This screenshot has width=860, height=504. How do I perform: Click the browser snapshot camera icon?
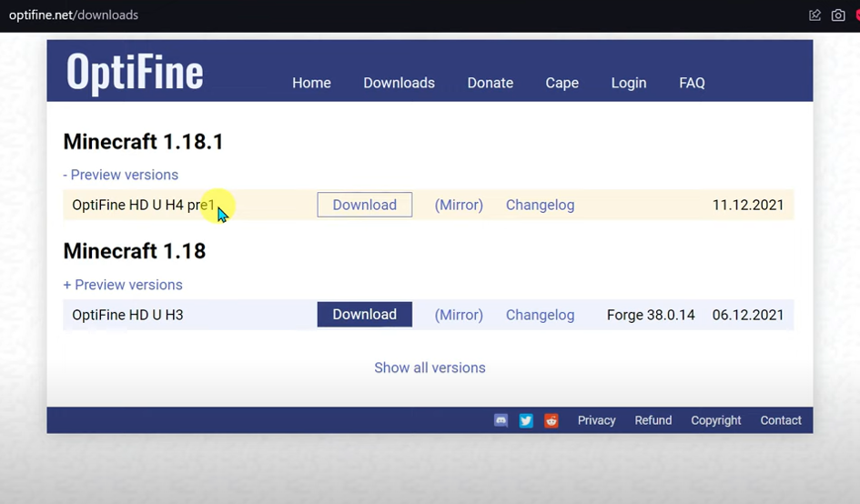[838, 15]
